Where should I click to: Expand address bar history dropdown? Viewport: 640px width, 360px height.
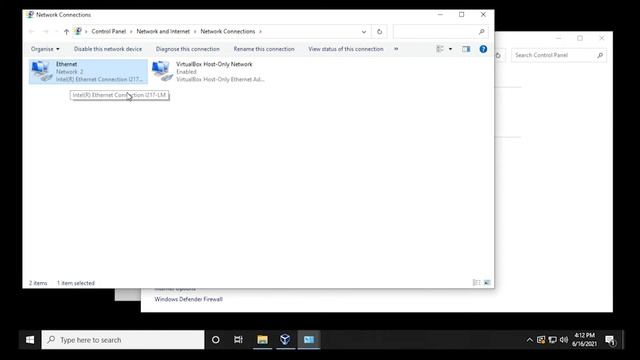pyautogui.click(x=364, y=31)
